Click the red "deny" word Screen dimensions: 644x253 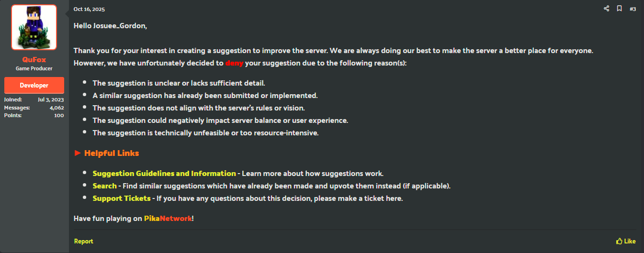point(234,63)
